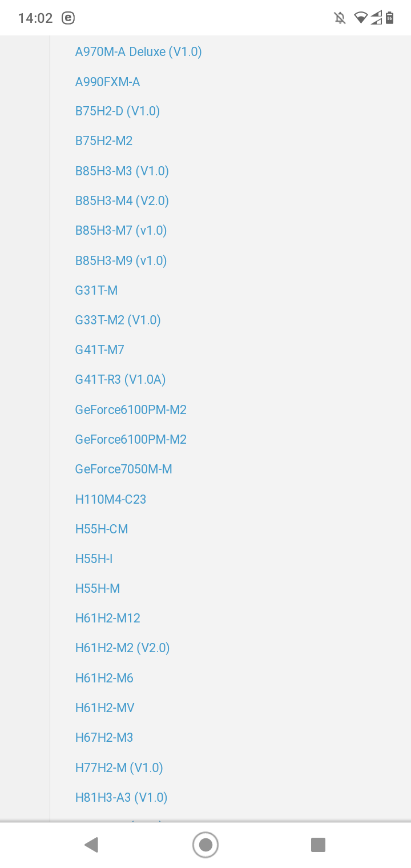Select the H61H2-MV link

tap(105, 708)
